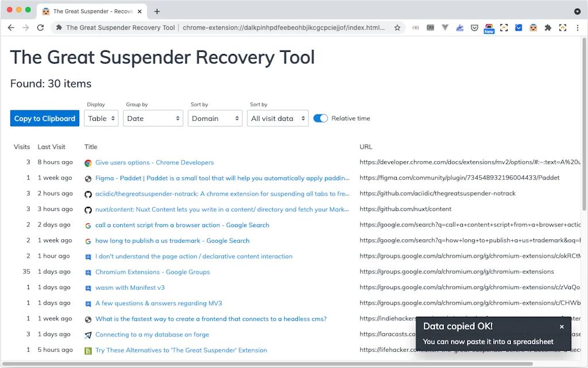Open wasm with Manifest v3 link
This screenshot has width=588, height=368.
point(130,287)
